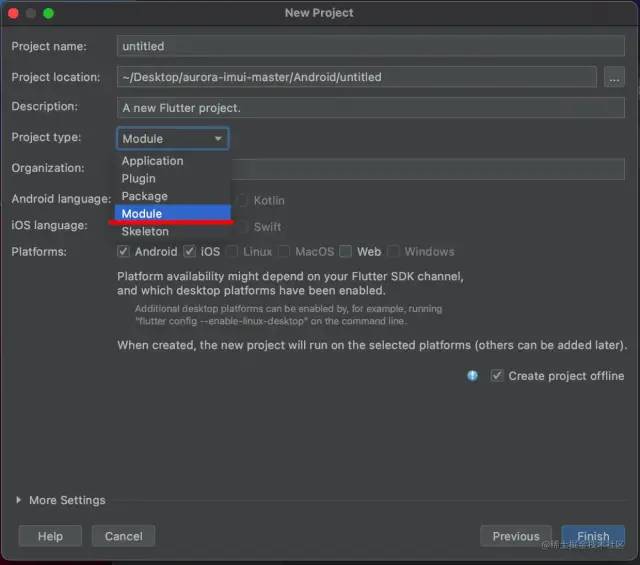Select Swift as iOS language

pos(242,227)
